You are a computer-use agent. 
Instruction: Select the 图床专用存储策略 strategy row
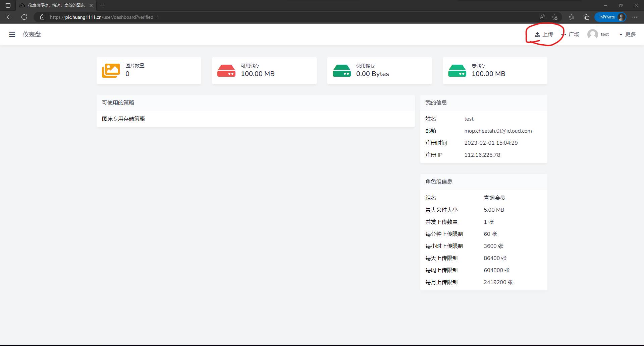coord(123,119)
